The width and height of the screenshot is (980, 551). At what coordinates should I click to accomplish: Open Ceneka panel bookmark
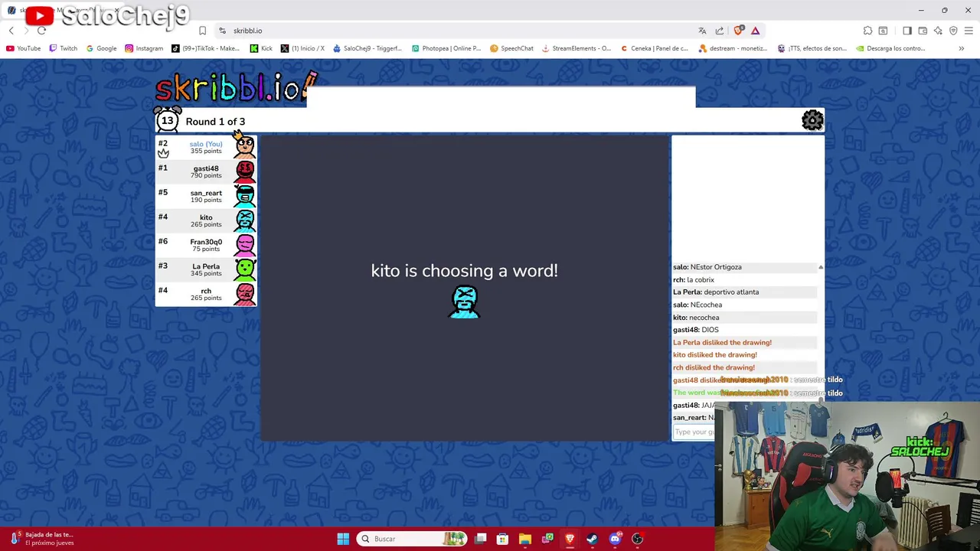pyautogui.click(x=654, y=48)
